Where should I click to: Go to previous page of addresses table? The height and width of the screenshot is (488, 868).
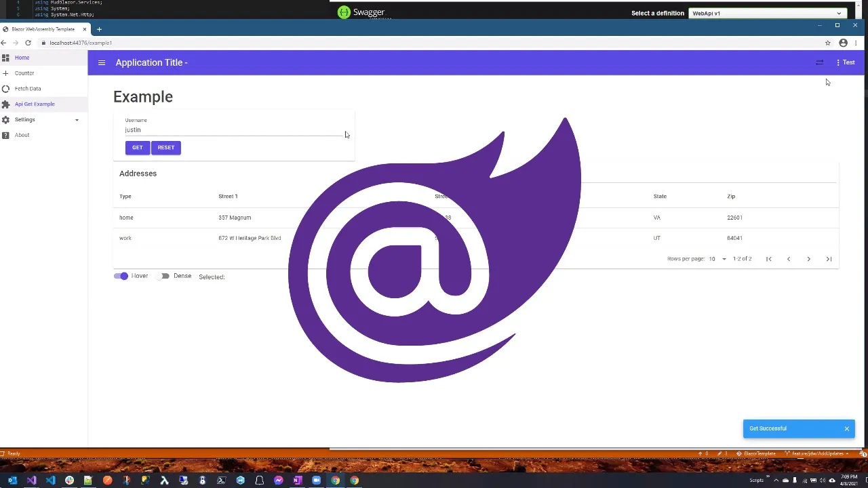(x=789, y=259)
